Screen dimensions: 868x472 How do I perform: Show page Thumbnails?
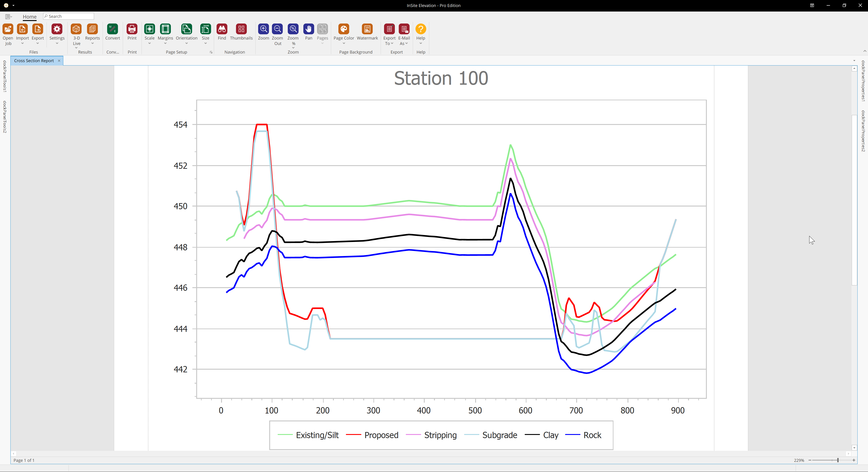[241, 29]
